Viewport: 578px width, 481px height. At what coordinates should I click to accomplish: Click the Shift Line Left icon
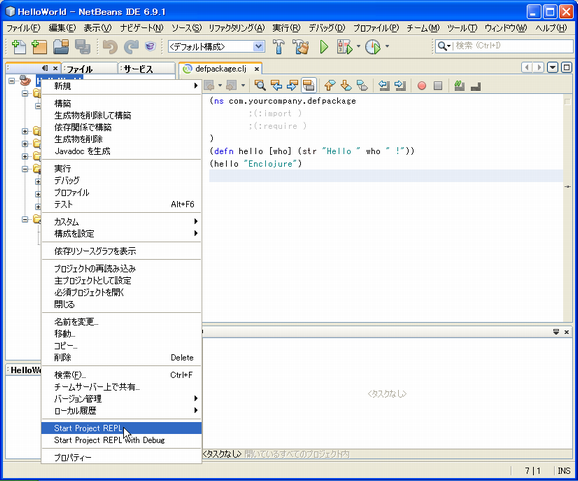coord(384,86)
